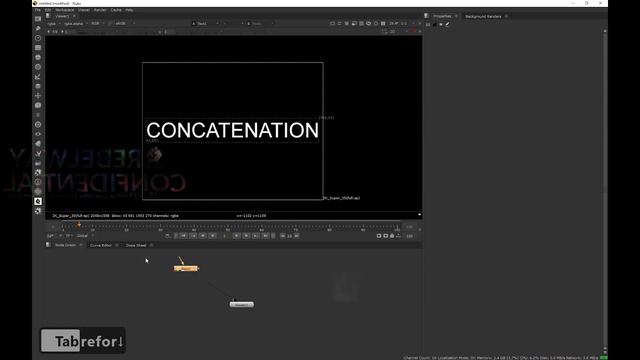Click the current frame number field

pyautogui.click(x=224, y=236)
